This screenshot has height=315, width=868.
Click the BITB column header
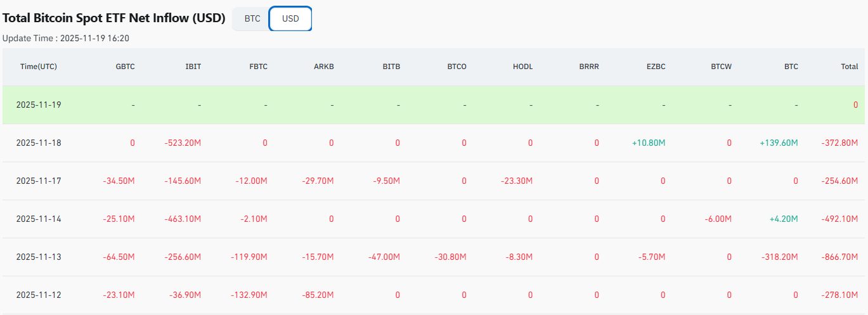[x=391, y=67]
